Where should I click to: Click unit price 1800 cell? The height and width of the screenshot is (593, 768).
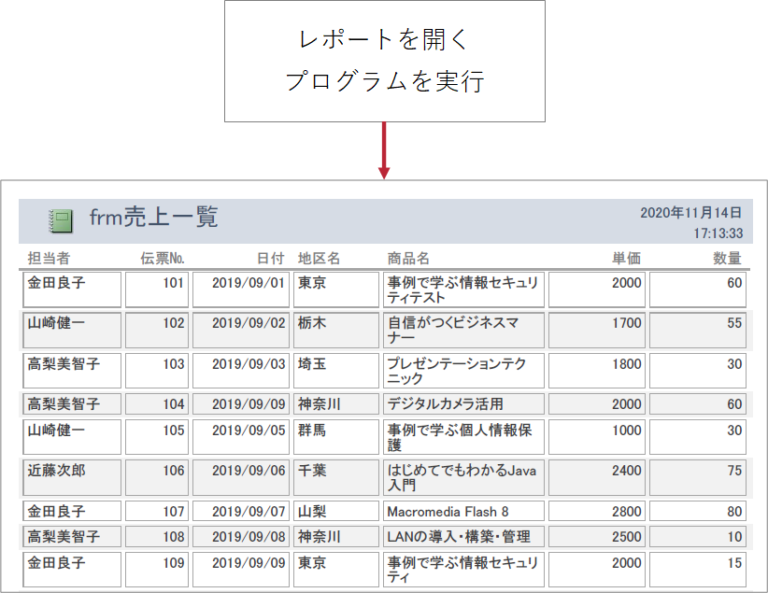(x=597, y=371)
